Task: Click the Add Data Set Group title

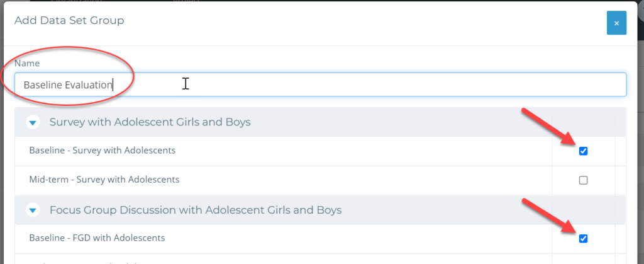Action: (x=69, y=20)
